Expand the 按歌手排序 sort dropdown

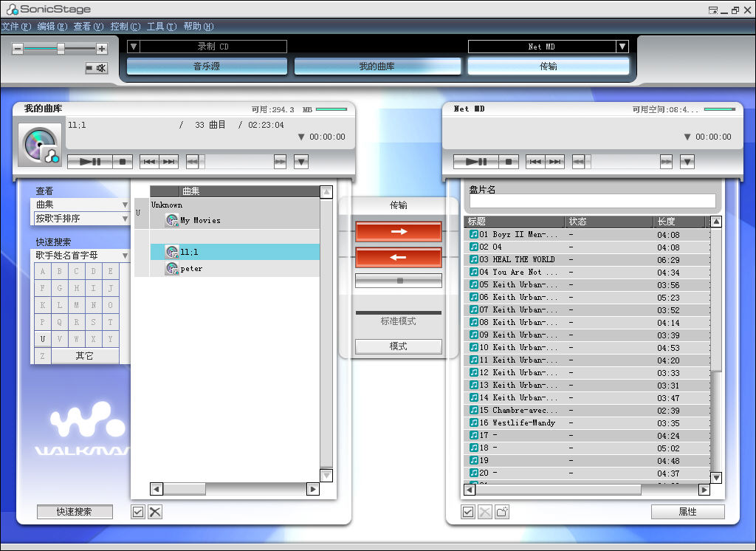point(125,219)
